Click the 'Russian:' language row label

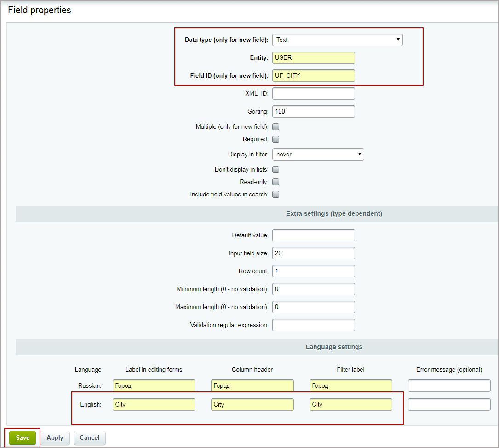pos(89,385)
